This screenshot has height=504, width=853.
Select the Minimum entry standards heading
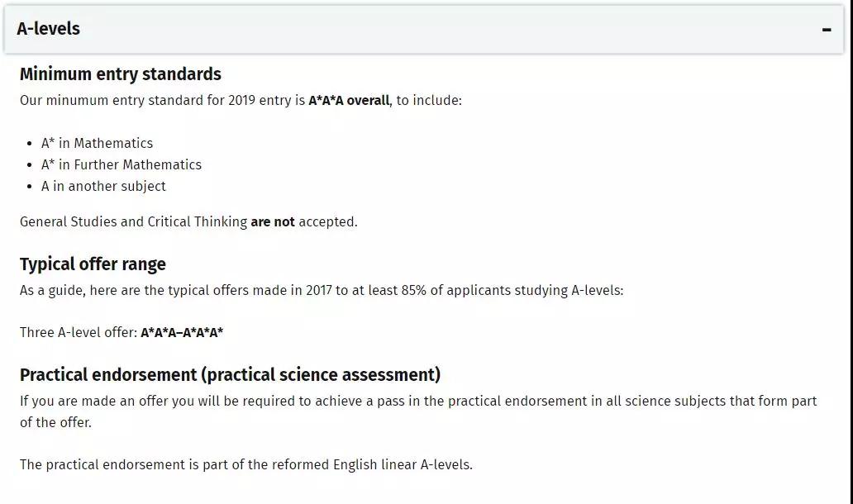point(121,74)
